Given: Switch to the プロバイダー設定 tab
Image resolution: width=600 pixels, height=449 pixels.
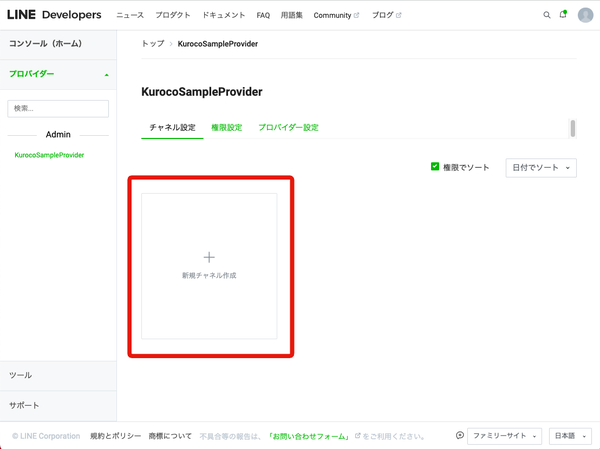Looking at the screenshot, I should pos(288,127).
